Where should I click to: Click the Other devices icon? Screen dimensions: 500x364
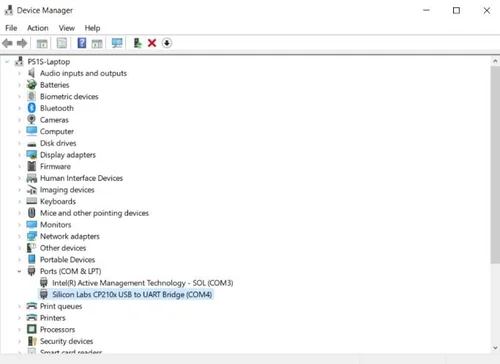point(32,248)
